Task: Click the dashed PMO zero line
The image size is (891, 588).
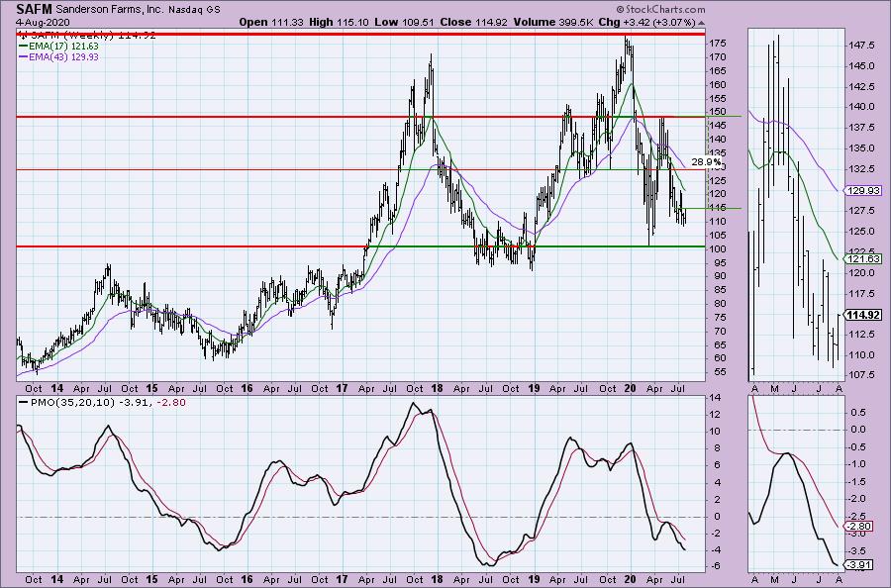Action: click(x=360, y=517)
